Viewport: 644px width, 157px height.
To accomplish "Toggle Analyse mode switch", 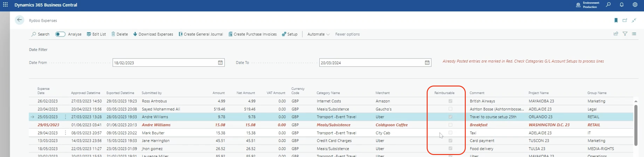I will point(60,34).
